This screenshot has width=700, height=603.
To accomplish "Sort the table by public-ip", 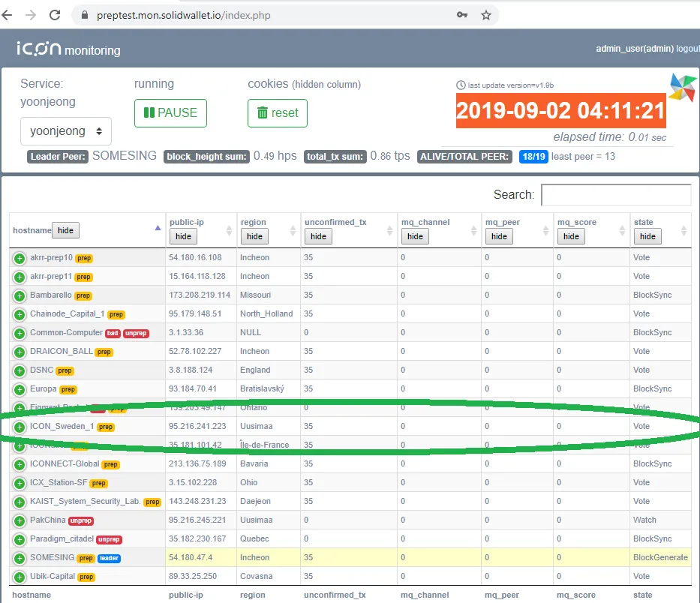I will [229, 230].
